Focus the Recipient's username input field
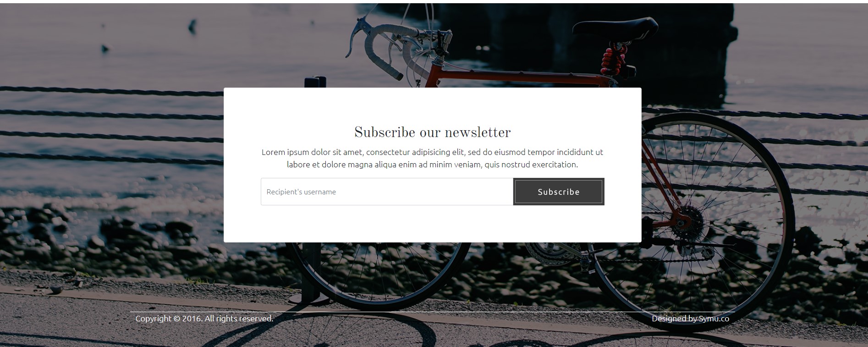 pos(387,192)
